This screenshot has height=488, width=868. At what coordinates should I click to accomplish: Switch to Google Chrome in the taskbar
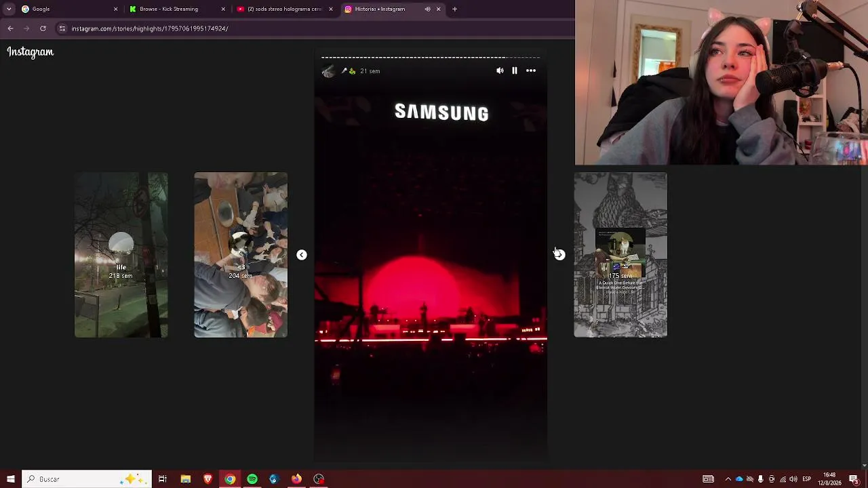(230, 479)
